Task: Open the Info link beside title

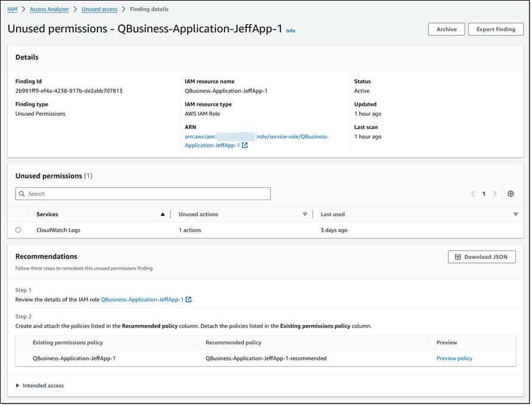Action: 291,30
